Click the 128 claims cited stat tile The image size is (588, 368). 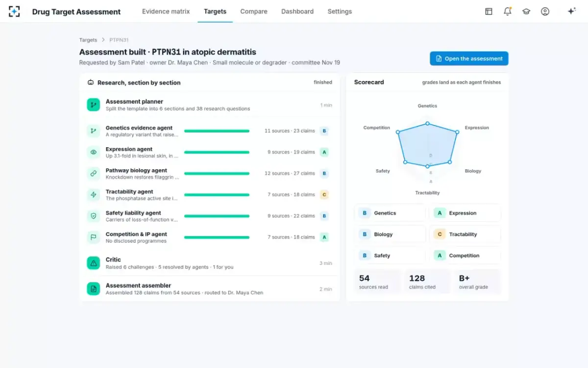[427, 282]
